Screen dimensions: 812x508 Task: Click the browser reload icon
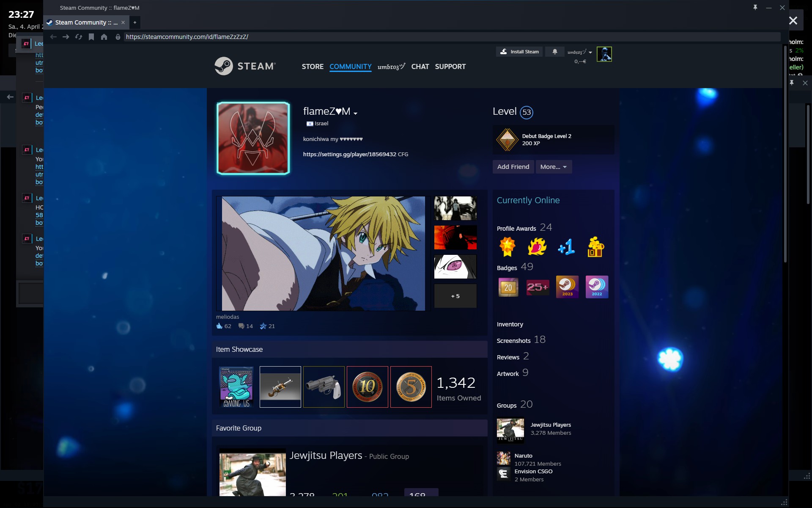(79, 37)
